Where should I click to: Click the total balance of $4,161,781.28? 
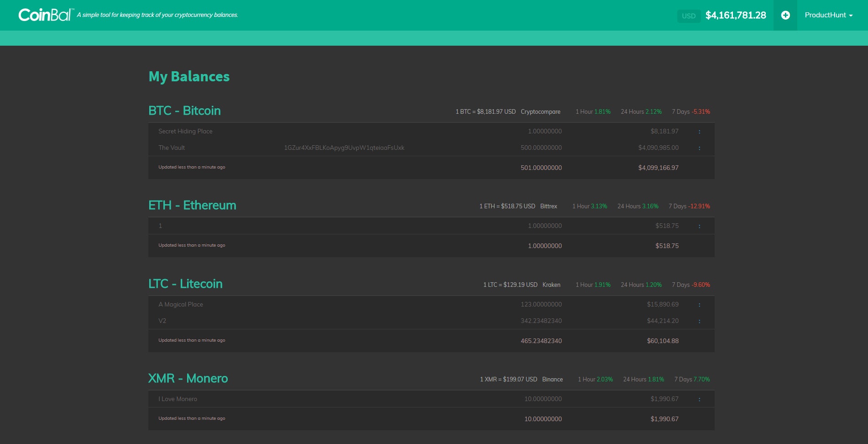tap(736, 15)
